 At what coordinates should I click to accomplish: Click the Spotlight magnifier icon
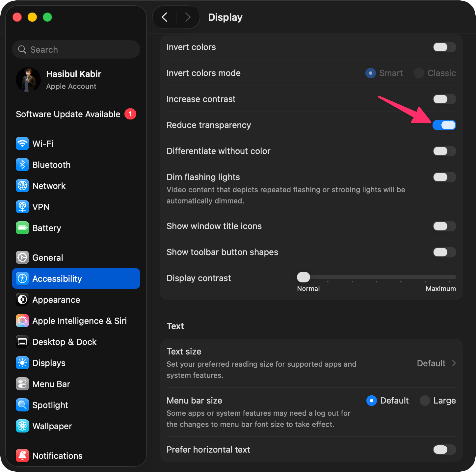tap(22, 405)
